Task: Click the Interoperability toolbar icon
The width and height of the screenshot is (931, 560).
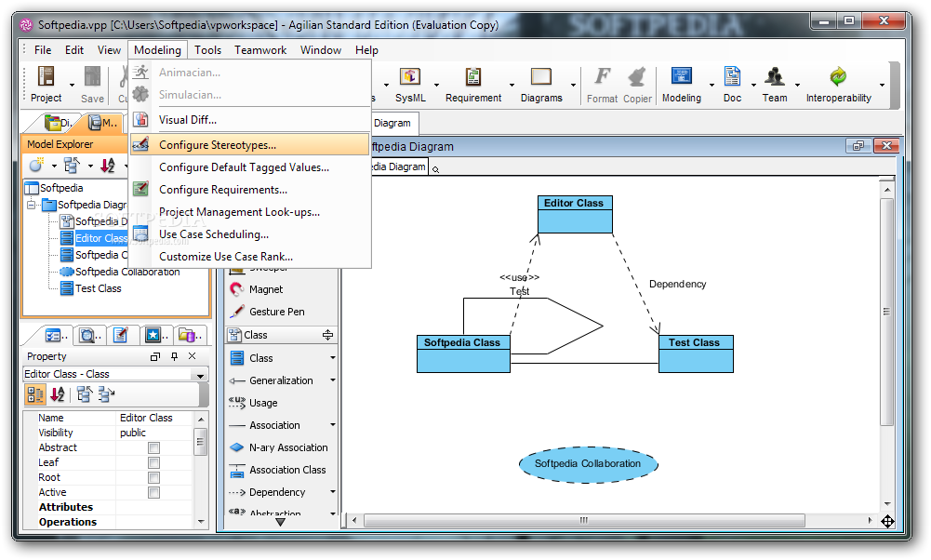Action: [x=838, y=85]
